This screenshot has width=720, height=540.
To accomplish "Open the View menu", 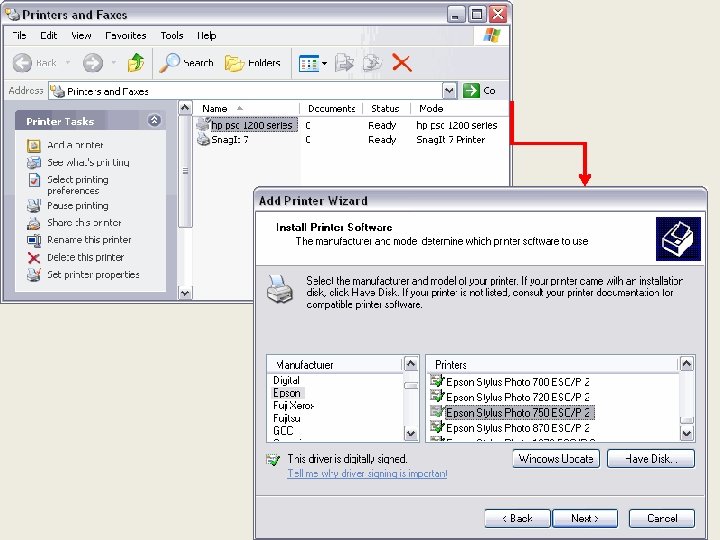I will click(x=81, y=35).
